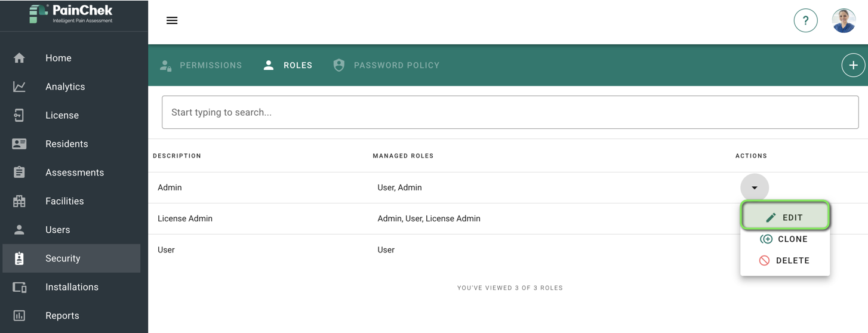This screenshot has width=868, height=333.
Task: Select the License Admin role description
Action: (185, 218)
